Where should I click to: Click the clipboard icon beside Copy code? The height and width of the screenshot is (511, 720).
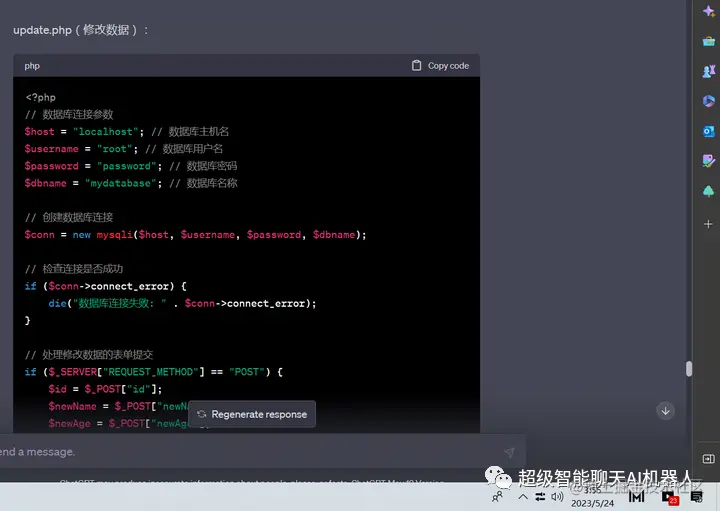pyautogui.click(x=416, y=66)
